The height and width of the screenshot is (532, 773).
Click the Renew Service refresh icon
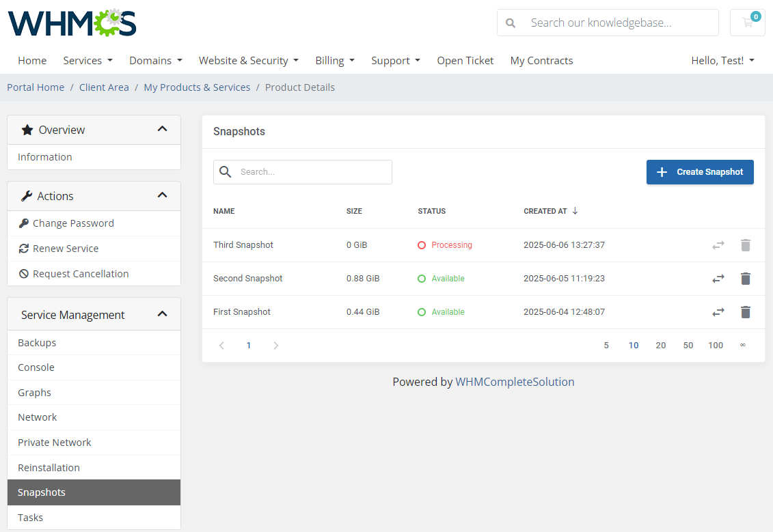coord(24,248)
